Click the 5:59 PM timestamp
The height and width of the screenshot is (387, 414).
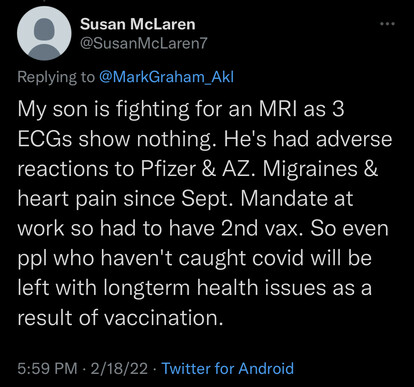(x=47, y=368)
